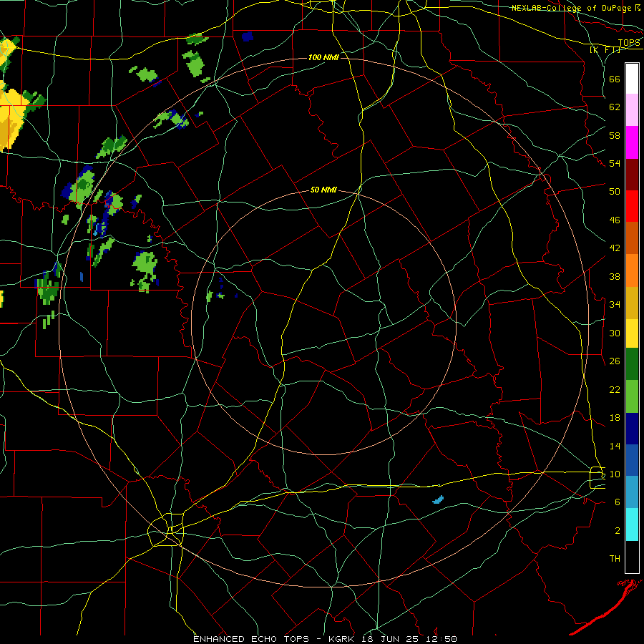Click the 62 value on the scale
This screenshot has width=644, height=644.
615,107
